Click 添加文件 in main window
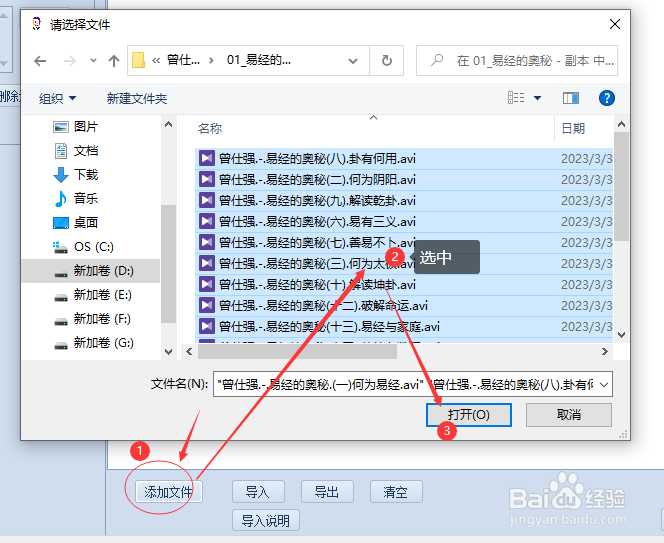 (x=169, y=492)
